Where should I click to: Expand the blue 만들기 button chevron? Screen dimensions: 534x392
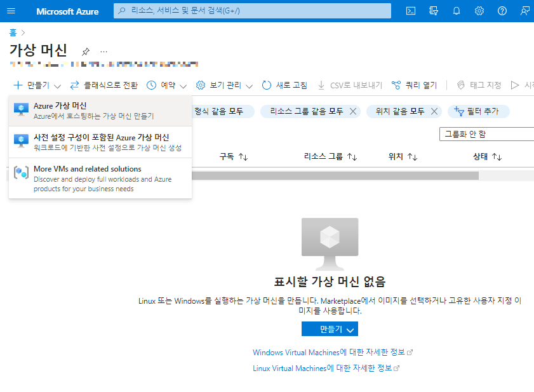pos(350,330)
